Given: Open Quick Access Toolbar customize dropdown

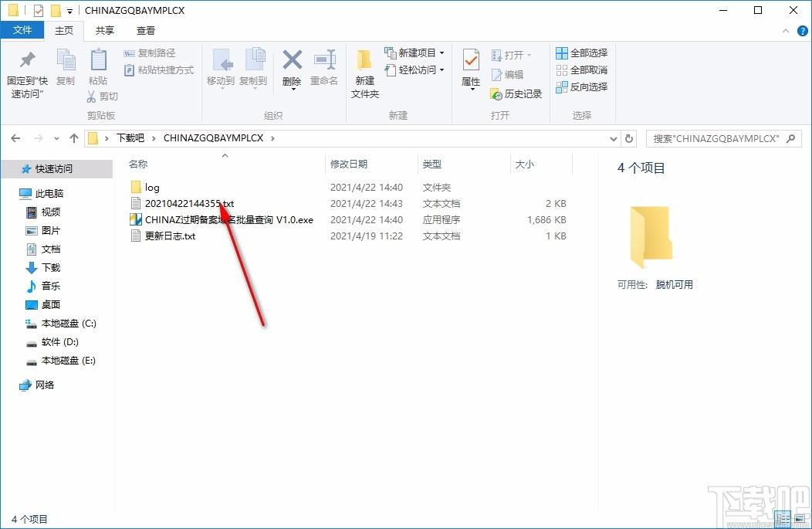Looking at the screenshot, I should coord(69,11).
